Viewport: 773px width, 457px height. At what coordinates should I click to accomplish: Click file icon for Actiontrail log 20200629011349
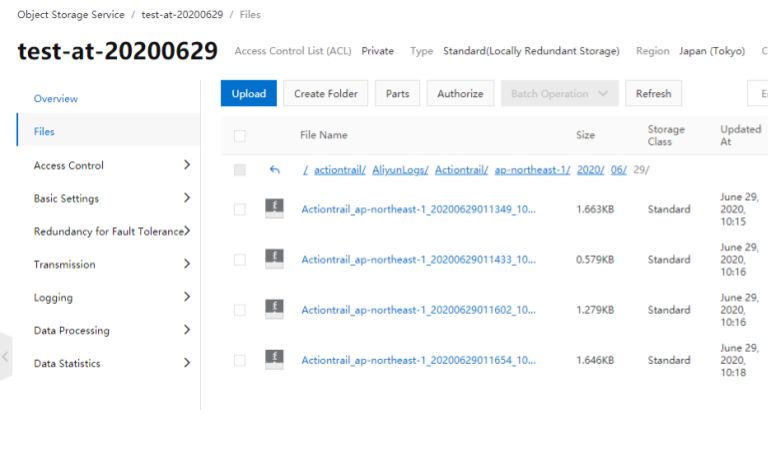pyautogui.click(x=274, y=209)
